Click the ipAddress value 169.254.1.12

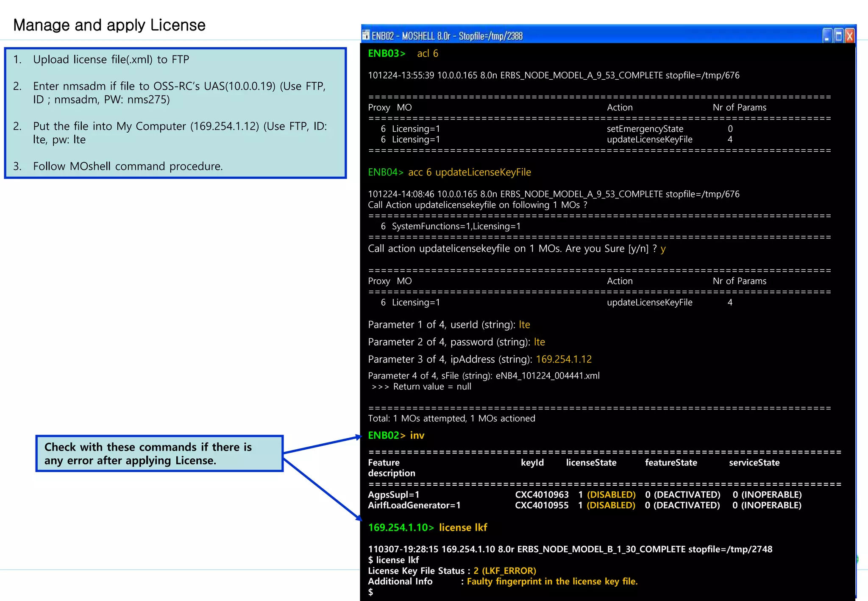[x=563, y=359]
